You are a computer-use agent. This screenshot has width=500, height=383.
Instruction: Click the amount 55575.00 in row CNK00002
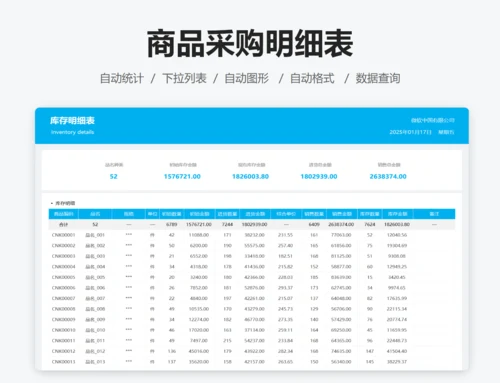tap(255, 246)
